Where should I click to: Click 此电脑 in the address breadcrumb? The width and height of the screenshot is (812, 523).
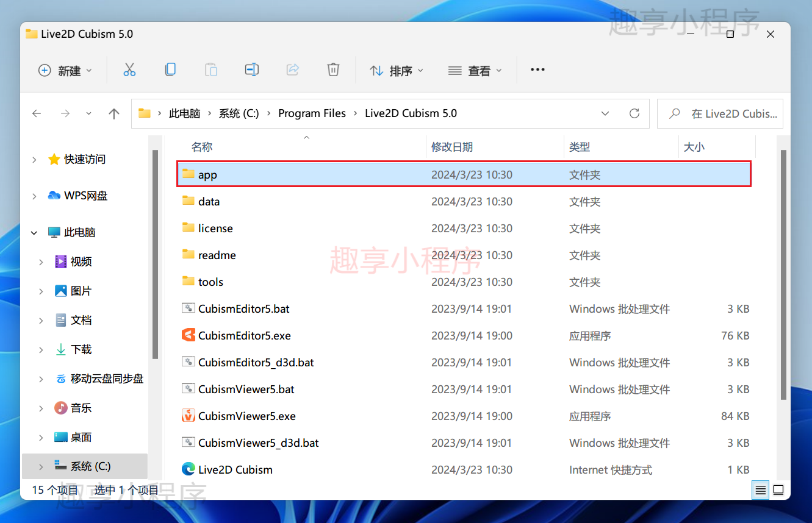pos(184,113)
